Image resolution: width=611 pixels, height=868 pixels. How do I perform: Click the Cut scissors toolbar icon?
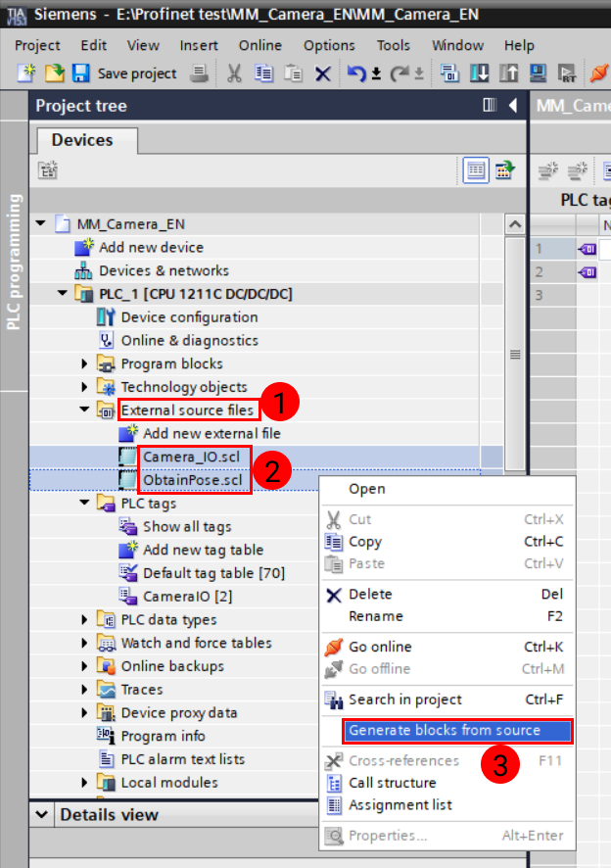click(x=234, y=73)
